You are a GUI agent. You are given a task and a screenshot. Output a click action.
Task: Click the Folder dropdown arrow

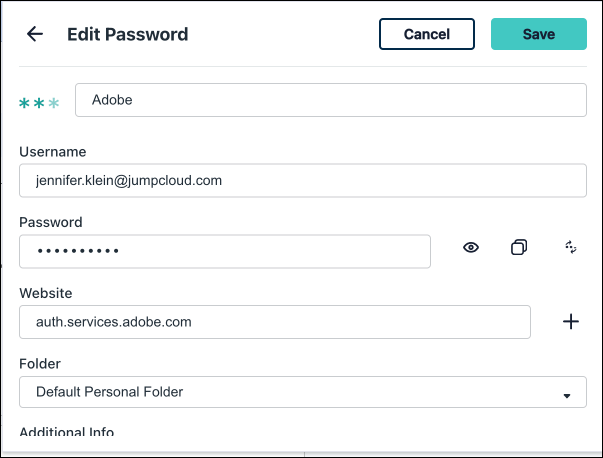(567, 395)
